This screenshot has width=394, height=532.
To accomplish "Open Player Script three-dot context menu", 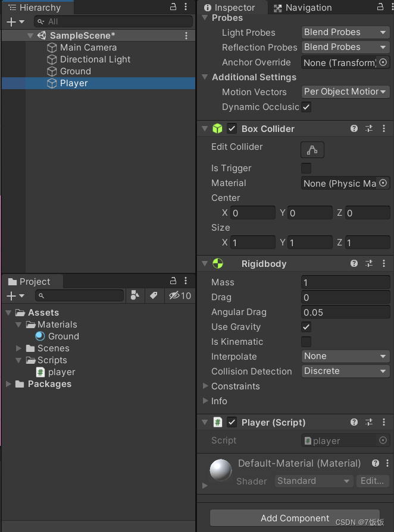I will click(x=384, y=422).
